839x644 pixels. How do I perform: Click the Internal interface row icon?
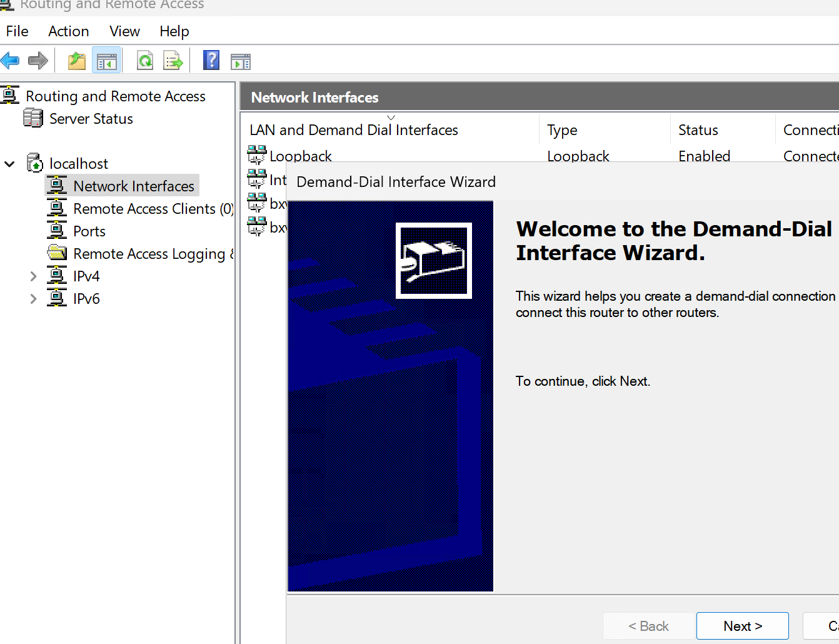pos(257,179)
